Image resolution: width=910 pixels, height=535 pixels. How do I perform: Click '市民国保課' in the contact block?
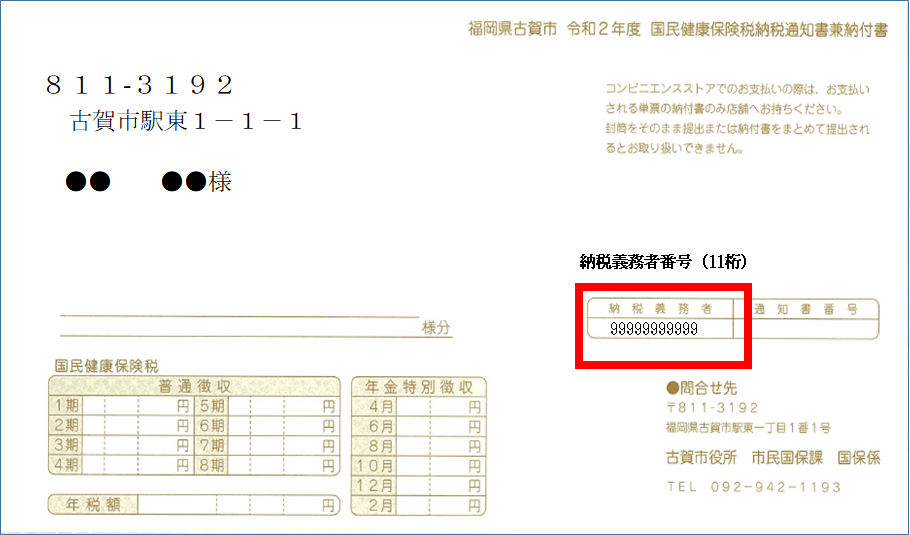[787, 458]
